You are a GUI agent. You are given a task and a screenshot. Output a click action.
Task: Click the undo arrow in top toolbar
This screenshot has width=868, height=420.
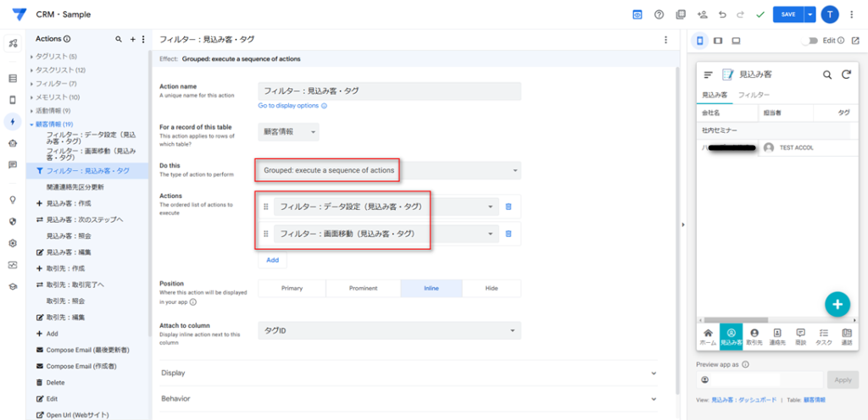(722, 14)
